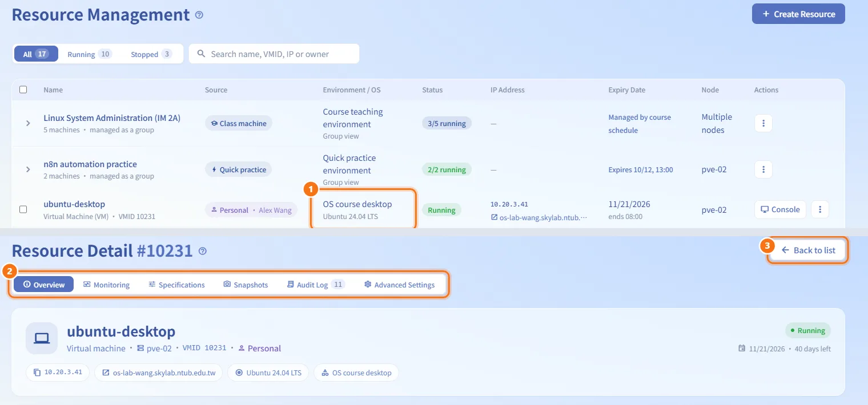Click the copy icon next to 10.20.3.41 chip
868x405 pixels.
click(37, 372)
